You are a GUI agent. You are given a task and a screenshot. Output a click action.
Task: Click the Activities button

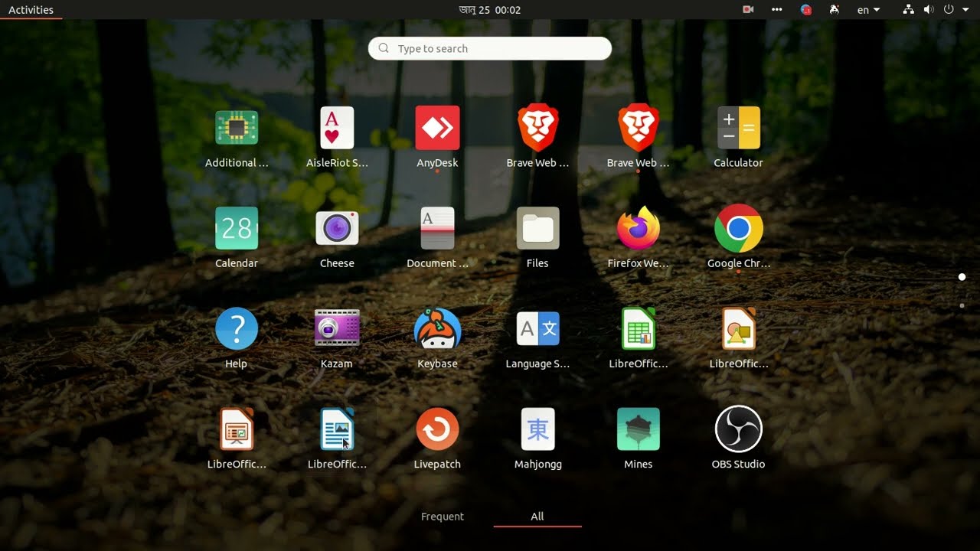(31, 10)
